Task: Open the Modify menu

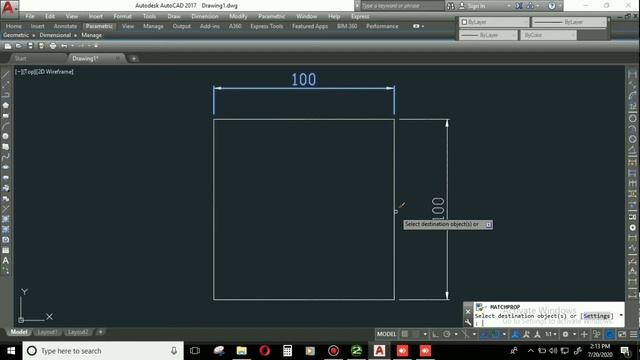Action: [x=238, y=16]
